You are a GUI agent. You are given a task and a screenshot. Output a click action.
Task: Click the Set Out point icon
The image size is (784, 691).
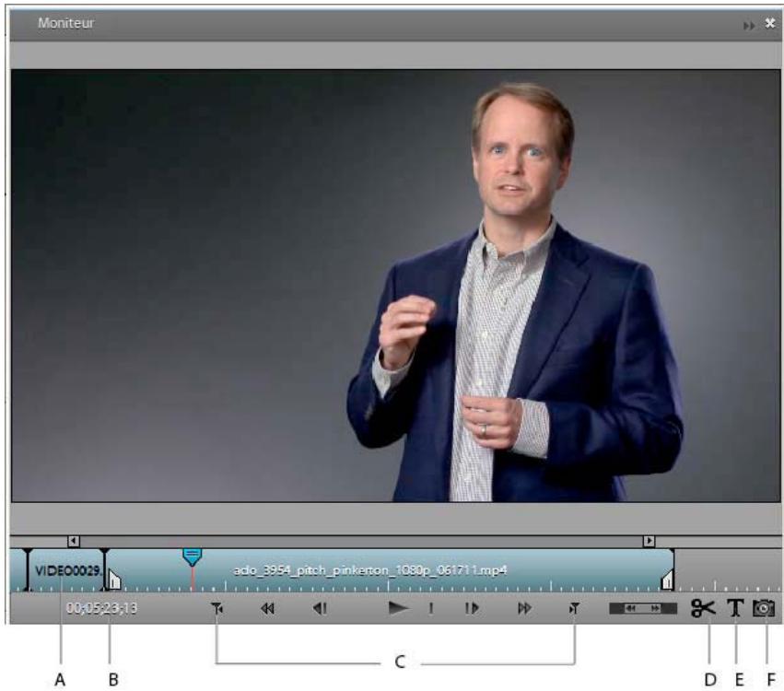[x=576, y=608]
